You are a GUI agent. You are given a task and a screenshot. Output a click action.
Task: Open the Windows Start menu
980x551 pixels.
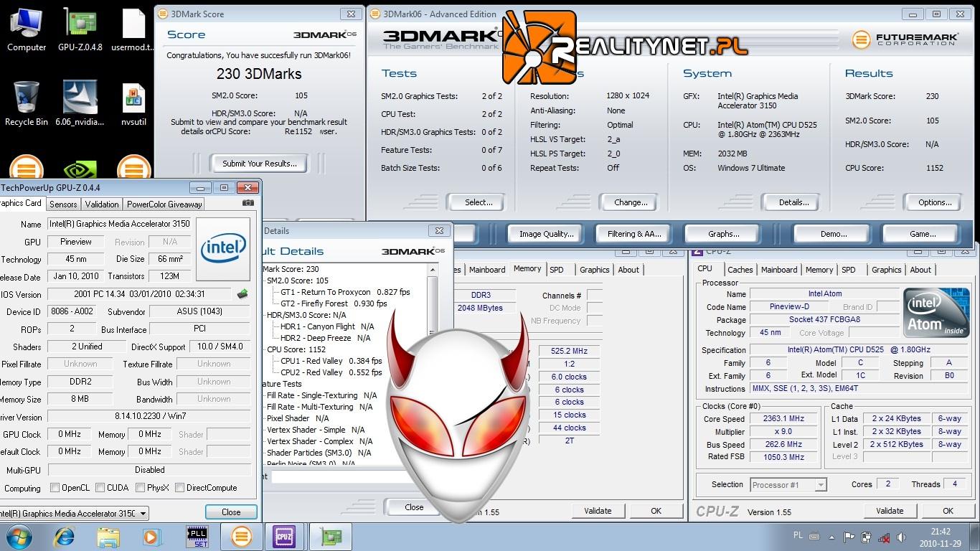click(19, 537)
